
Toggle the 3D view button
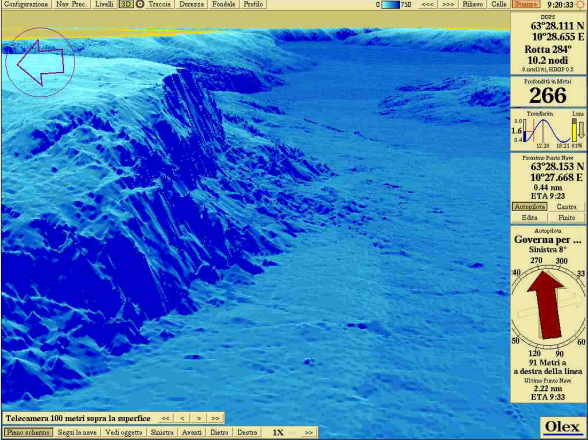click(126, 5)
